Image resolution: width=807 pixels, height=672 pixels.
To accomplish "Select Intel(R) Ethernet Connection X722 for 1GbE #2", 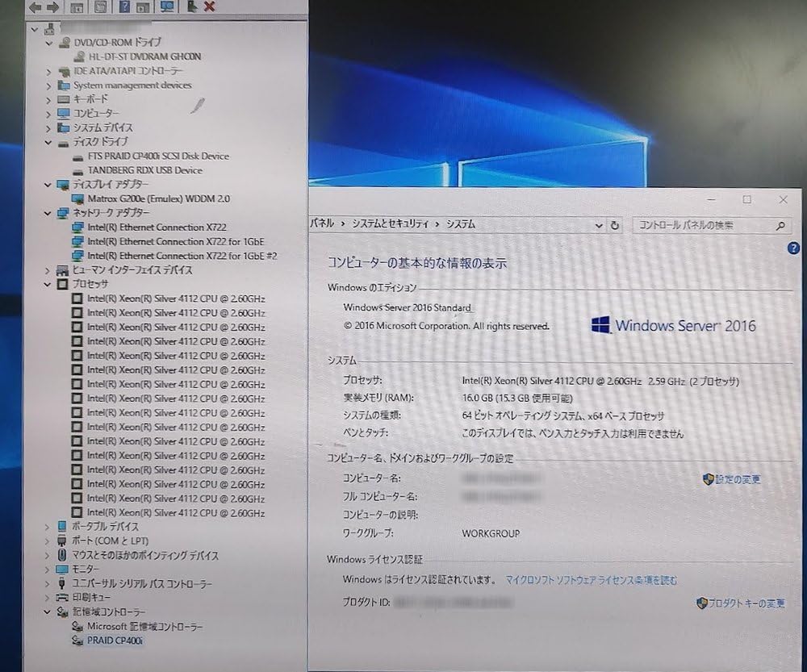I will 182,256.
